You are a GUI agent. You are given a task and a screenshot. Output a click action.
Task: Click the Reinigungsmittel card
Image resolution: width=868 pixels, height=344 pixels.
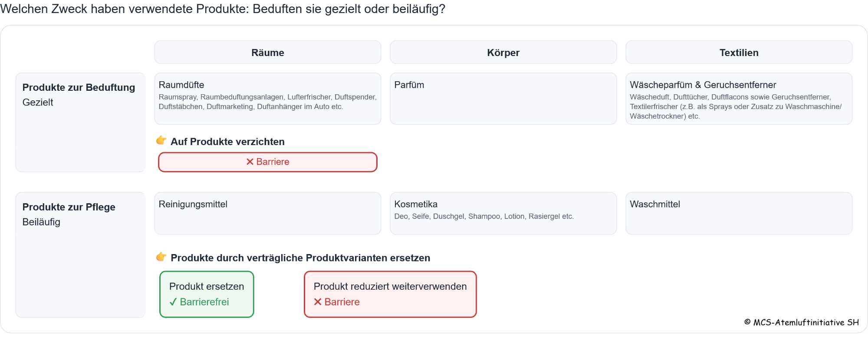267,213
